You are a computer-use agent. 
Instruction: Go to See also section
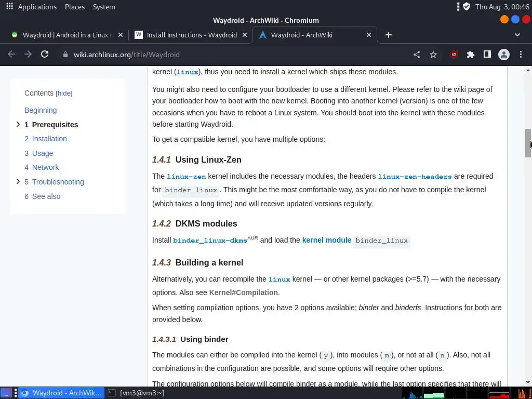point(43,196)
